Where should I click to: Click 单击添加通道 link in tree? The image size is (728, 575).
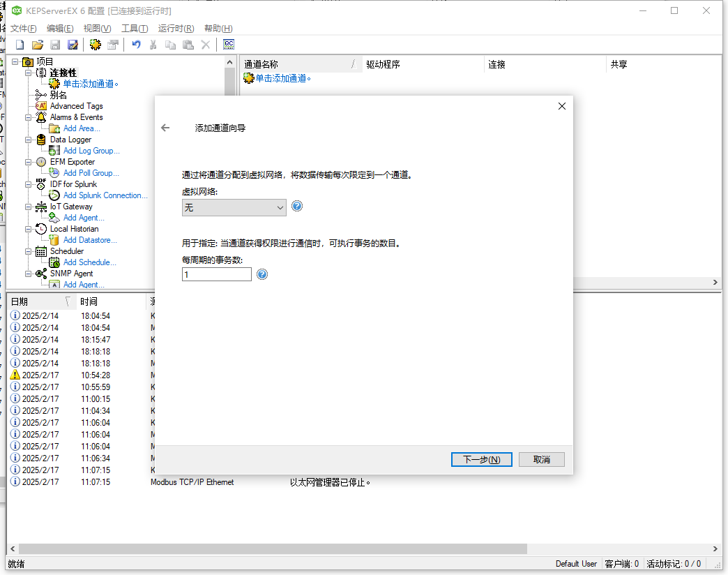point(91,84)
